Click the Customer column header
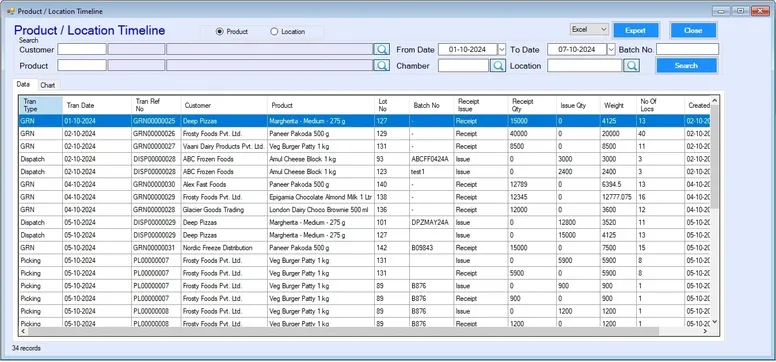The image size is (776, 362). pyautogui.click(x=224, y=105)
